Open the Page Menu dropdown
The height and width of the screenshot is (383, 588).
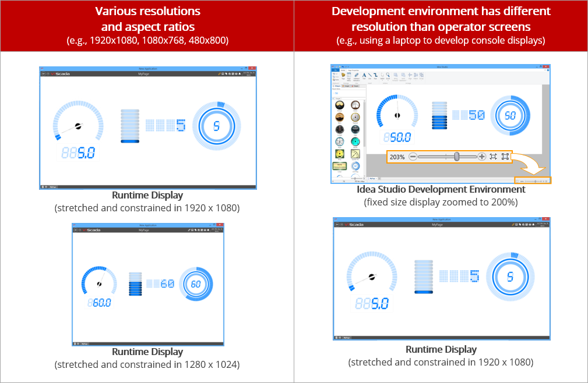pyautogui.click(x=349, y=76)
